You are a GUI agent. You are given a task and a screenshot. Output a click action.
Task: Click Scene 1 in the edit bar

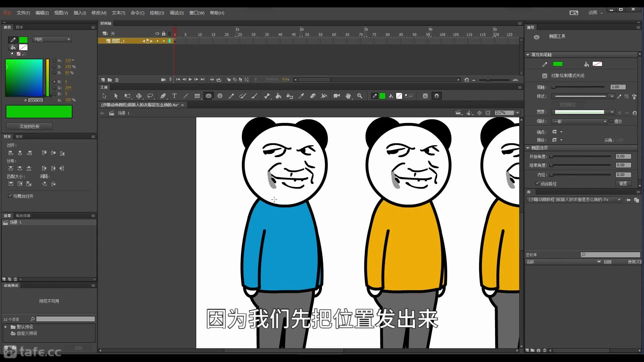(x=123, y=113)
